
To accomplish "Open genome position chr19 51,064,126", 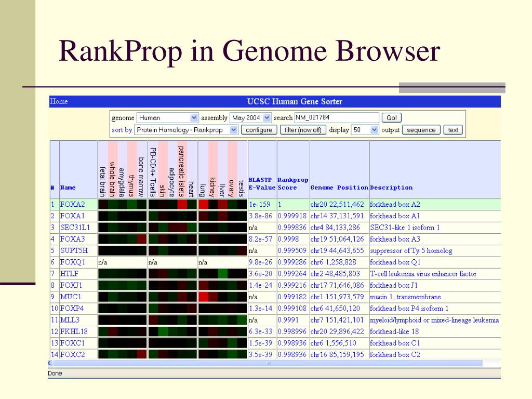I will point(337,239).
